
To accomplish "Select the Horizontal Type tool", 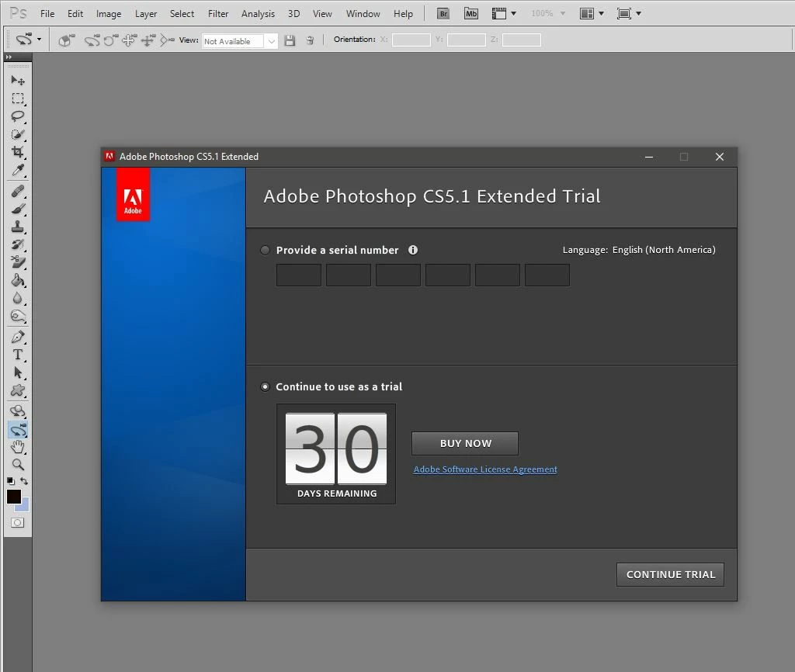I will click(18, 355).
